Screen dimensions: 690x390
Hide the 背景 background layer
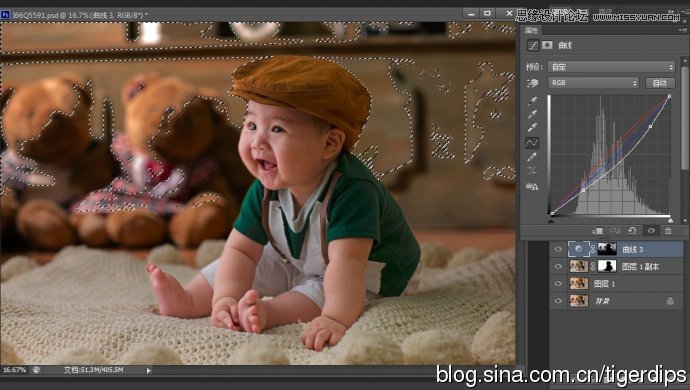click(x=558, y=301)
